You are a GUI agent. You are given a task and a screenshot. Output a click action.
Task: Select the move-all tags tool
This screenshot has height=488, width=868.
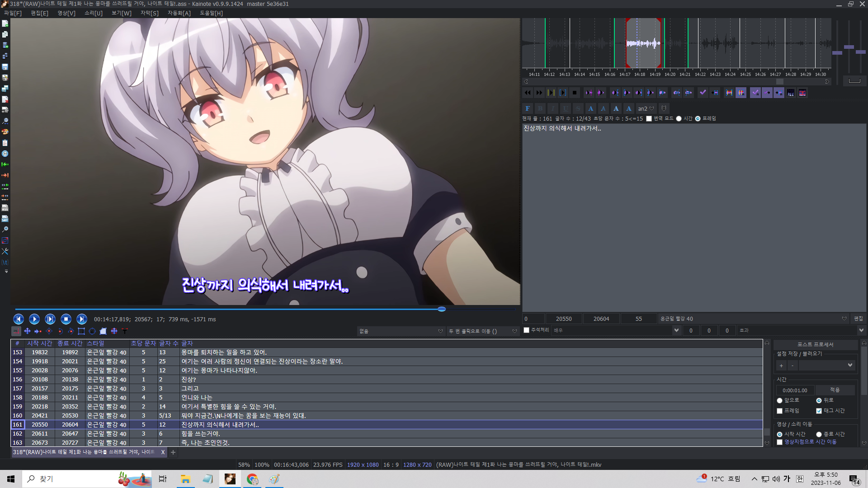coord(114,331)
